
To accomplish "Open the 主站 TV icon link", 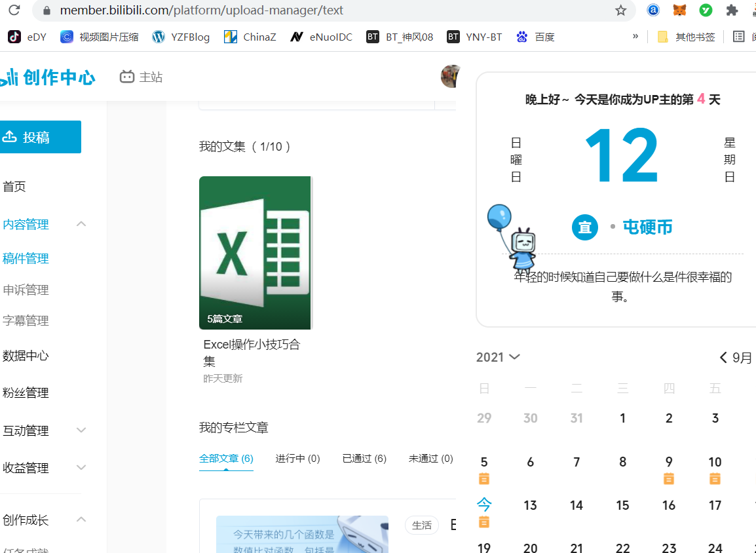I will pyautogui.click(x=141, y=77).
